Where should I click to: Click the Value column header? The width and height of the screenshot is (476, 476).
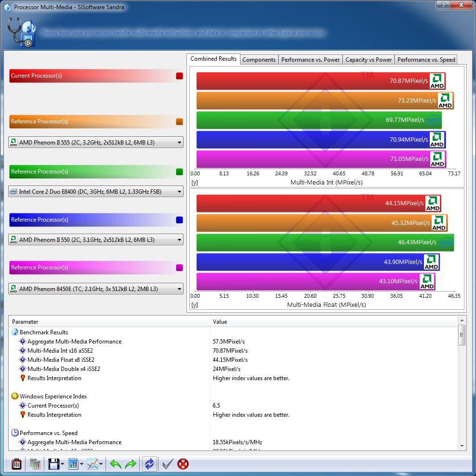coord(333,322)
